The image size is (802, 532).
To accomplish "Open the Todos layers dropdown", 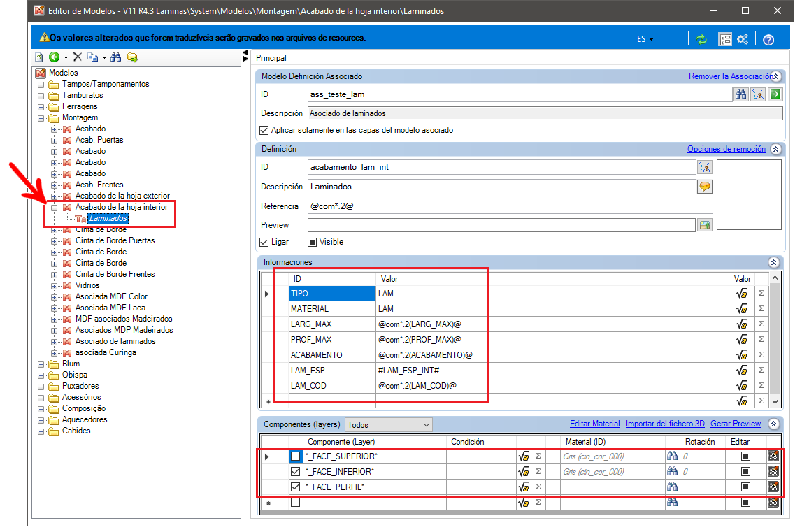I will tap(388, 424).
